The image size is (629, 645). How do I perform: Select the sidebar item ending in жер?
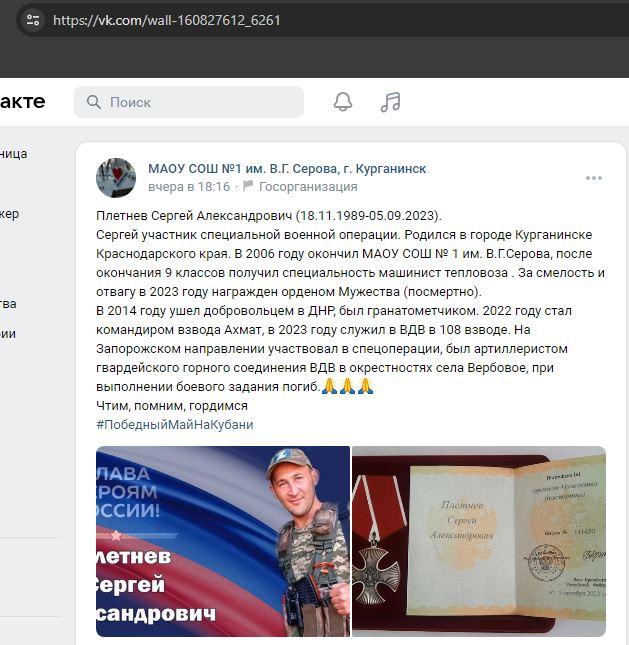9,214
